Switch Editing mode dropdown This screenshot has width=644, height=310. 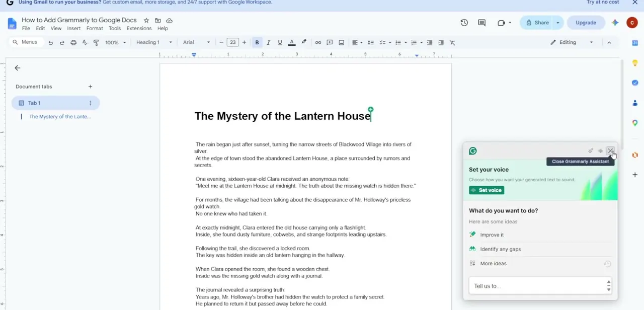pyautogui.click(x=572, y=43)
